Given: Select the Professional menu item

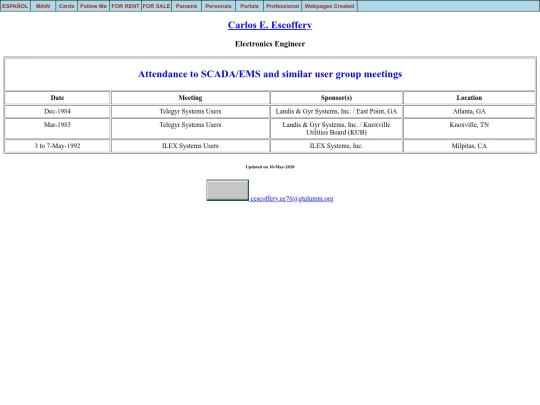Looking at the screenshot, I should pyautogui.click(x=282, y=6).
